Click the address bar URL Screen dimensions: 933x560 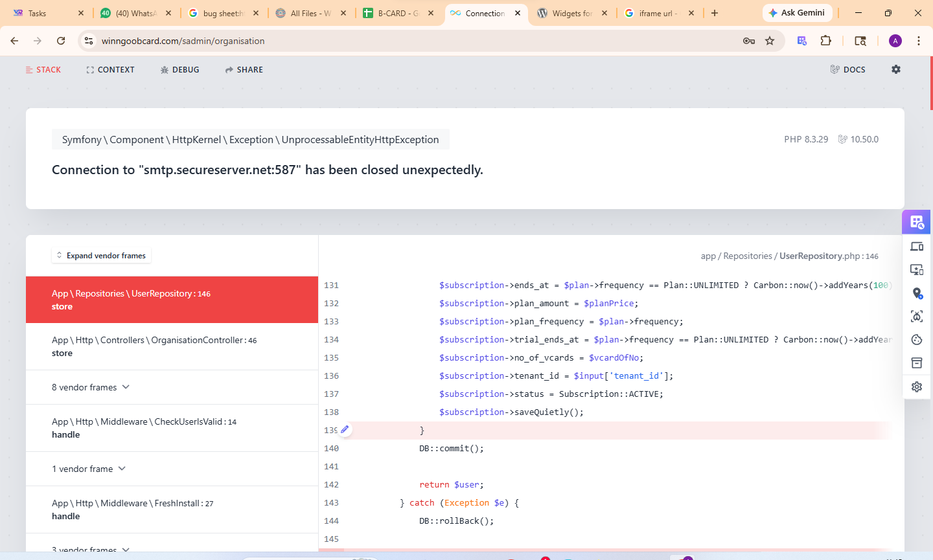[183, 41]
